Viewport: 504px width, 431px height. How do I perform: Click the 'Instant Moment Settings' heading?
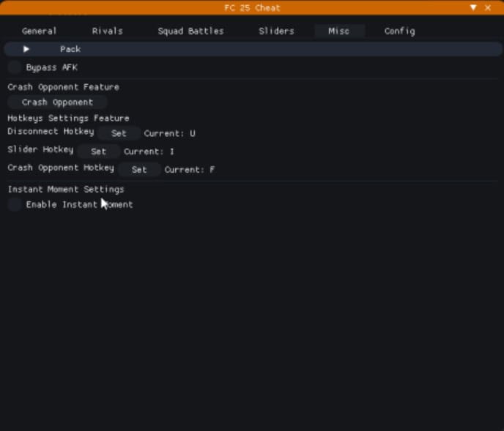click(x=66, y=190)
